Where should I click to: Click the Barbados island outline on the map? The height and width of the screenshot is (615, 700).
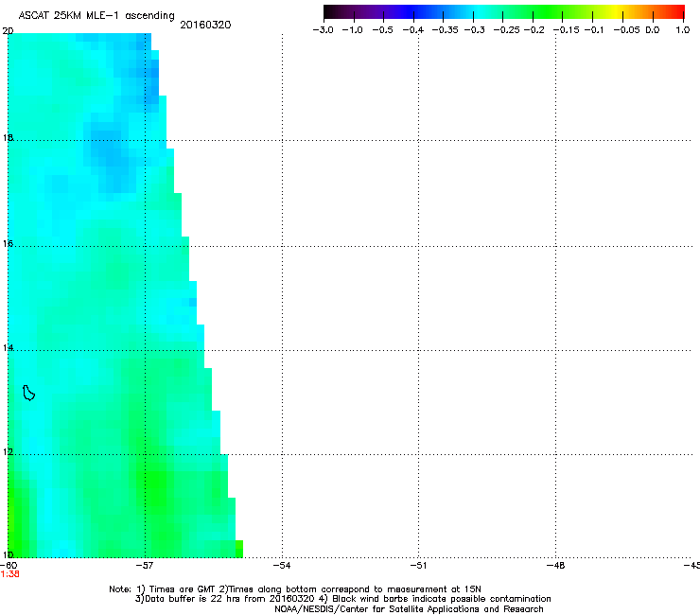click(x=29, y=393)
